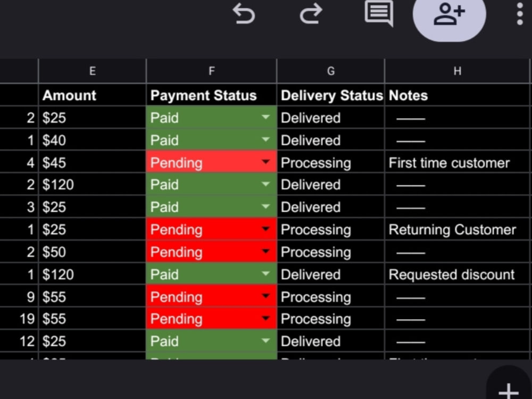Select Processing cell in the $50 row
The image size is (532, 399).
[331, 252]
